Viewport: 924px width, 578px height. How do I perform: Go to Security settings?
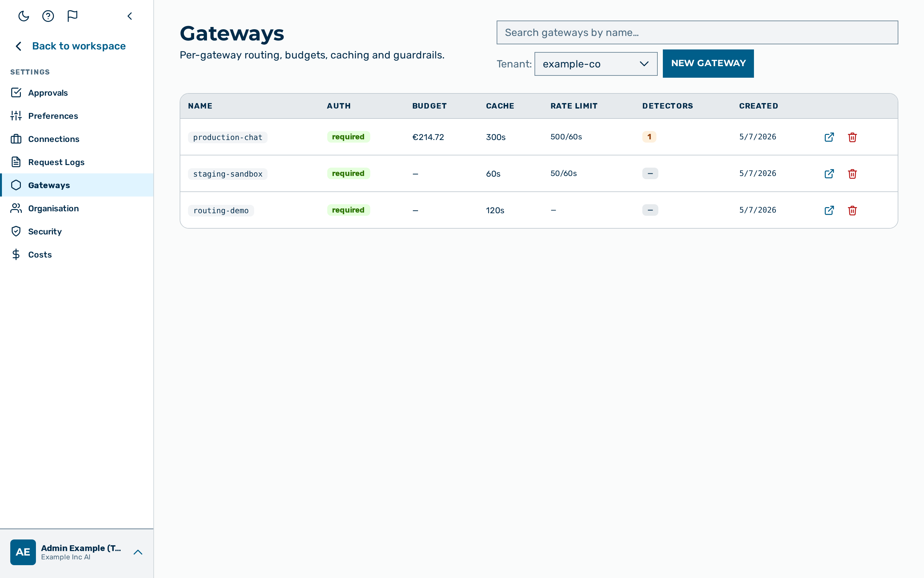[x=77, y=231]
